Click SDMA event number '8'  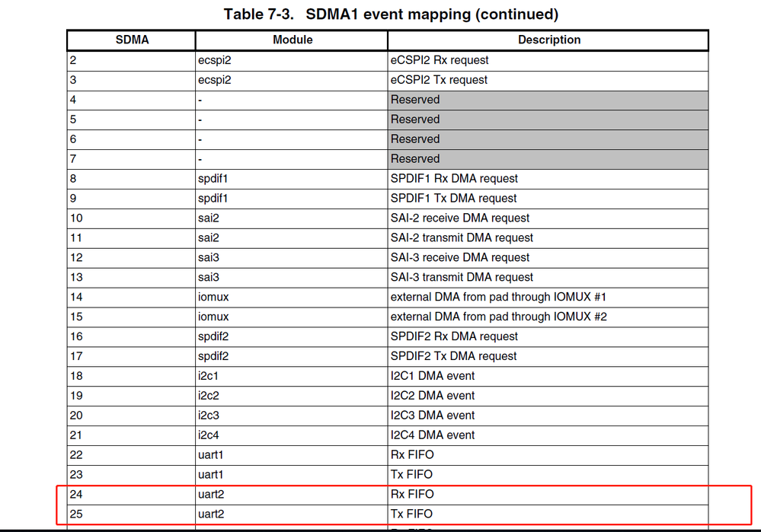tap(73, 178)
